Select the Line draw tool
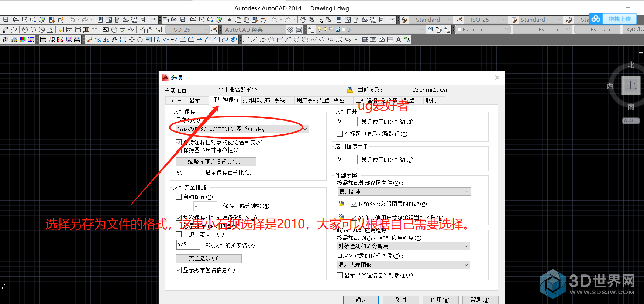The height and width of the screenshot is (304, 644). [x=246, y=40]
